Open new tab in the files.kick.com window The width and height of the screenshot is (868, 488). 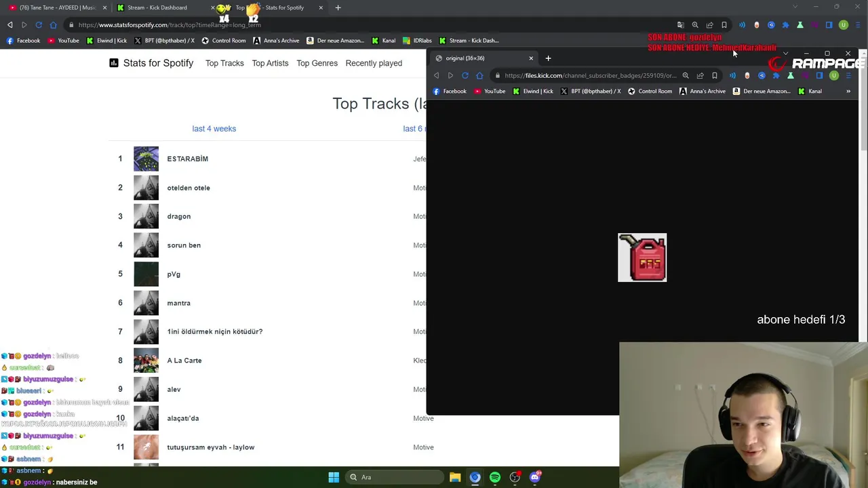click(x=548, y=58)
